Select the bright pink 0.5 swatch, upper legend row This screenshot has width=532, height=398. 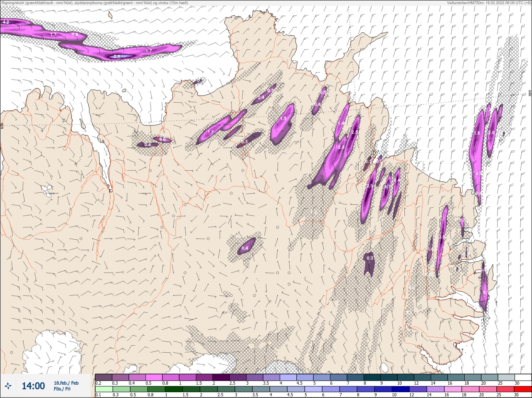[x=154, y=377]
